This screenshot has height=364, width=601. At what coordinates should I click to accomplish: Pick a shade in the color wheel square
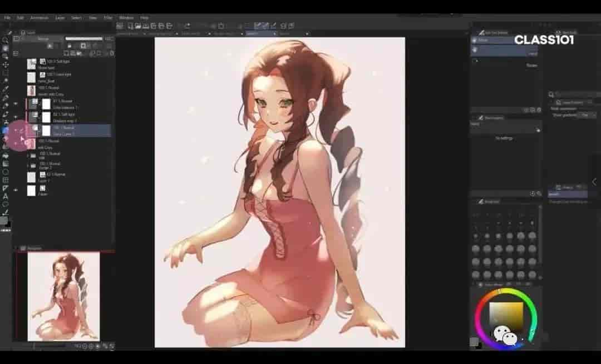506,318
